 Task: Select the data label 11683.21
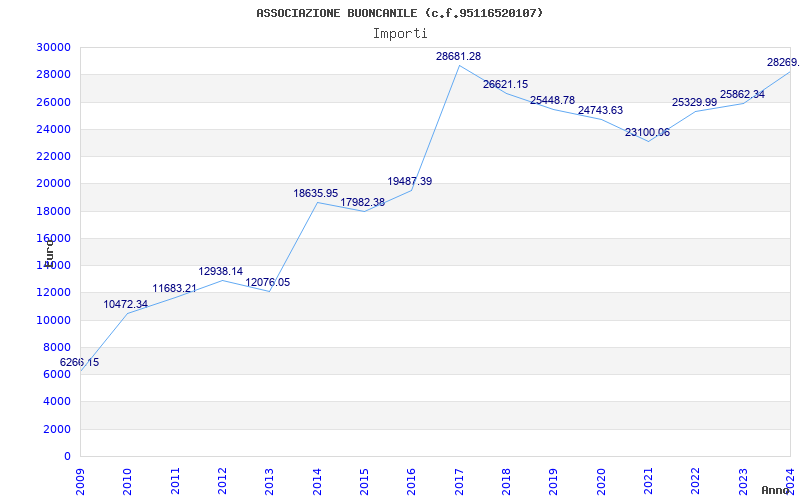pos(174,289)
